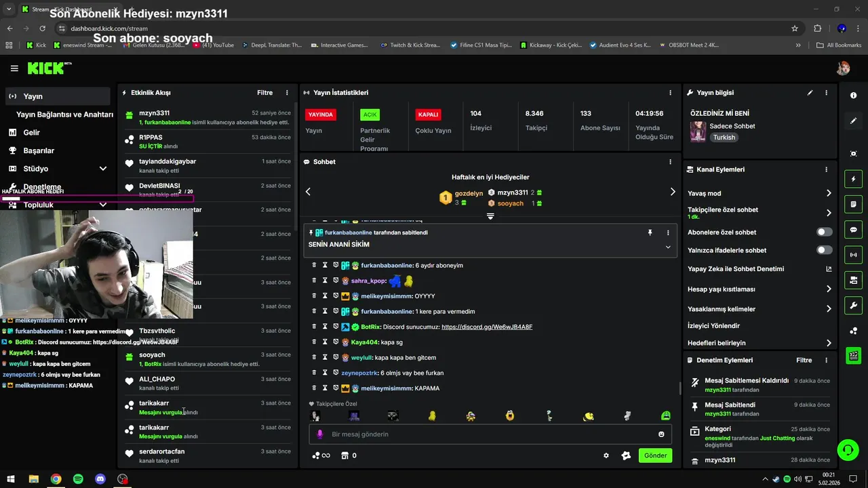The width and height of the screenshot is (868, 488).
Task: Show the previous gifters leaderboard with left arrow
Action: pyautogui.click(x=308, y=192)
